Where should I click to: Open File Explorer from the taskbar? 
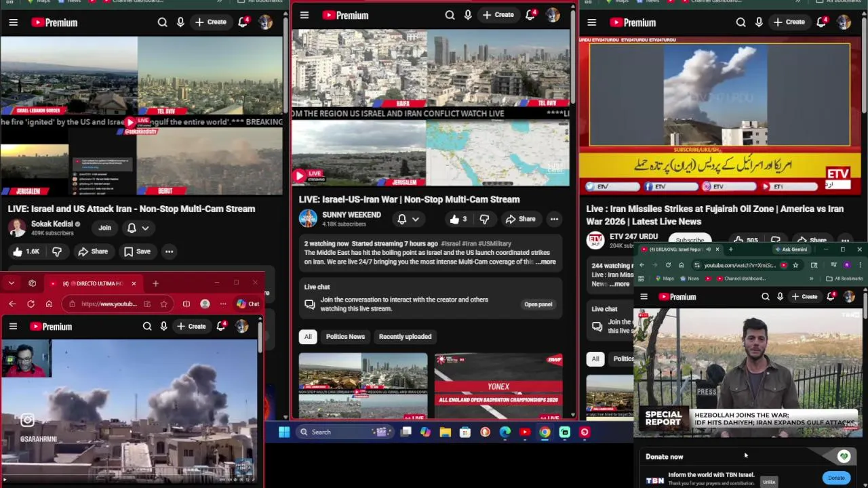[445, 432]
